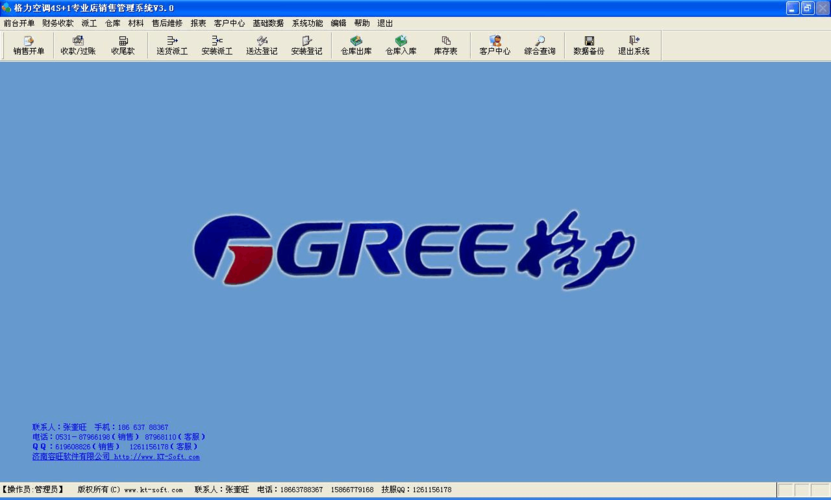This screenshot has height=500, width=831.
Task: Open the 售后维修 menu
Action: tap(167, 23)
